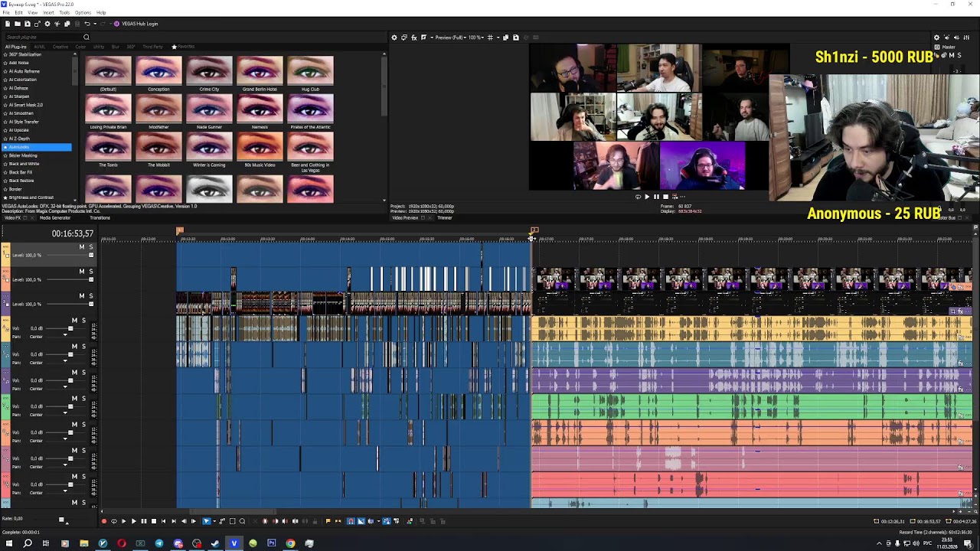
Task: Adjust Vol slider on yellow audio track
Action: (x=70, y=329)
